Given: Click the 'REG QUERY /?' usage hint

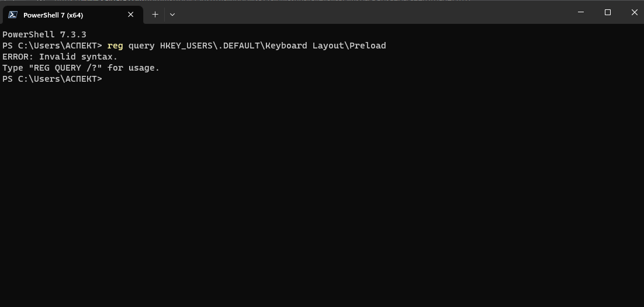Looking at the screenshot, I should point(65,68).
